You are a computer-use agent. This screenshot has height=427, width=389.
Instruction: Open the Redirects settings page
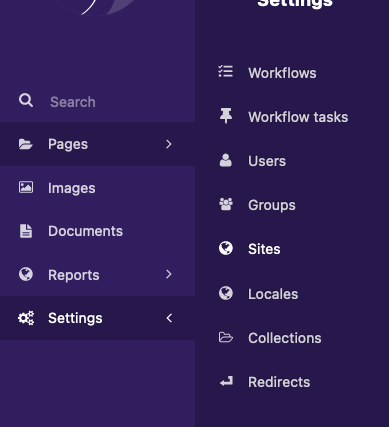coord(279,382)
